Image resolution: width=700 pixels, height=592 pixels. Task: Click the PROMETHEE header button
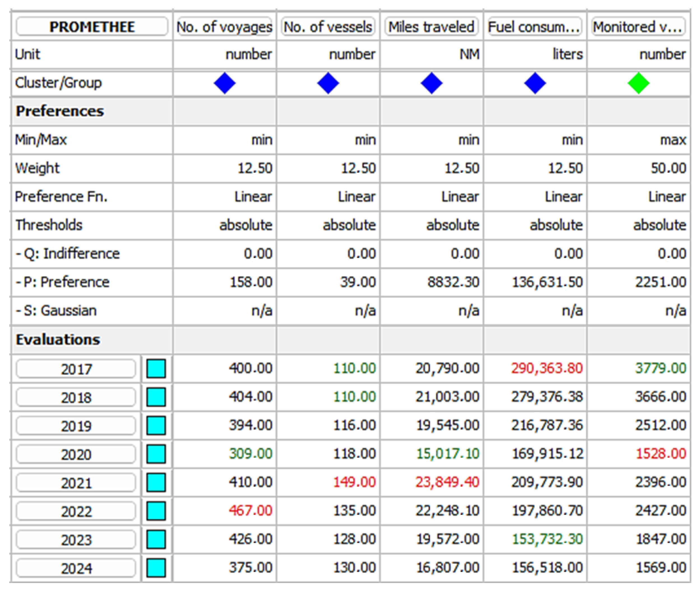pos(92,27)
